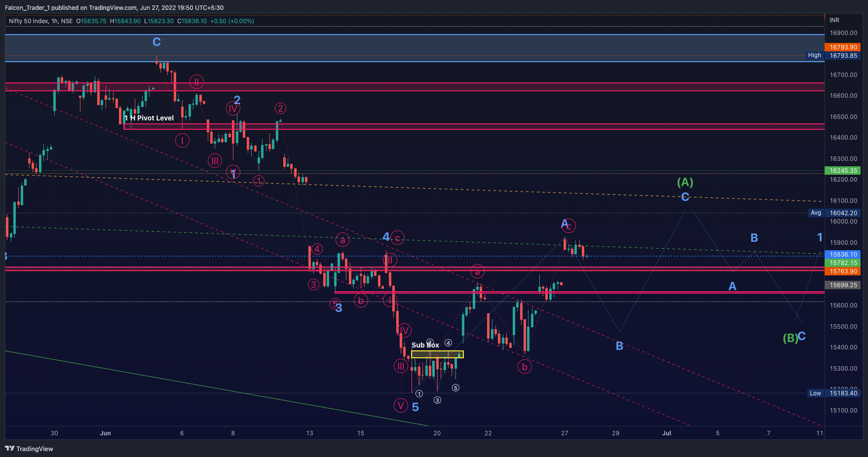Click the Jun label on the time axis
868x457 pixels.
tap(105, 433)
